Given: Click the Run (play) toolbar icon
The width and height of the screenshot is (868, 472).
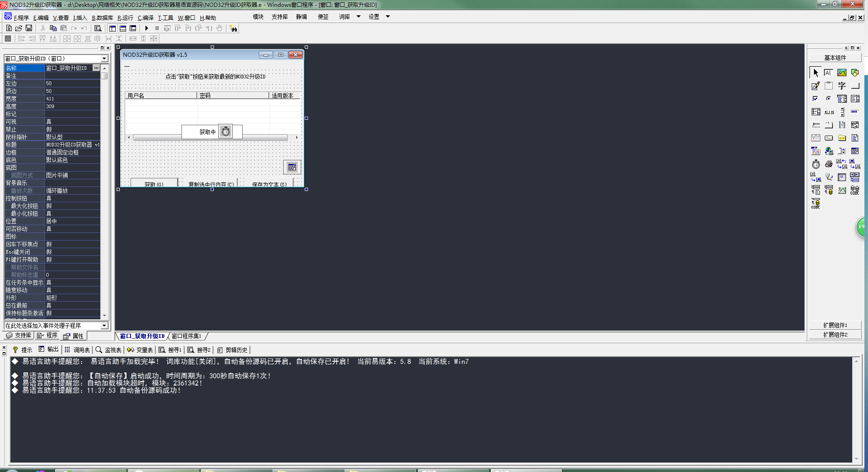Looking at the screenshot, I should (x=146, y=28).
